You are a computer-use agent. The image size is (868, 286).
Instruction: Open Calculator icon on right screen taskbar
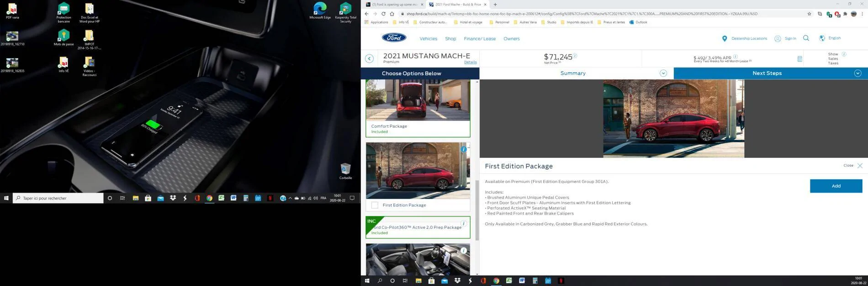pyautogui.click(x=535, y=281)
